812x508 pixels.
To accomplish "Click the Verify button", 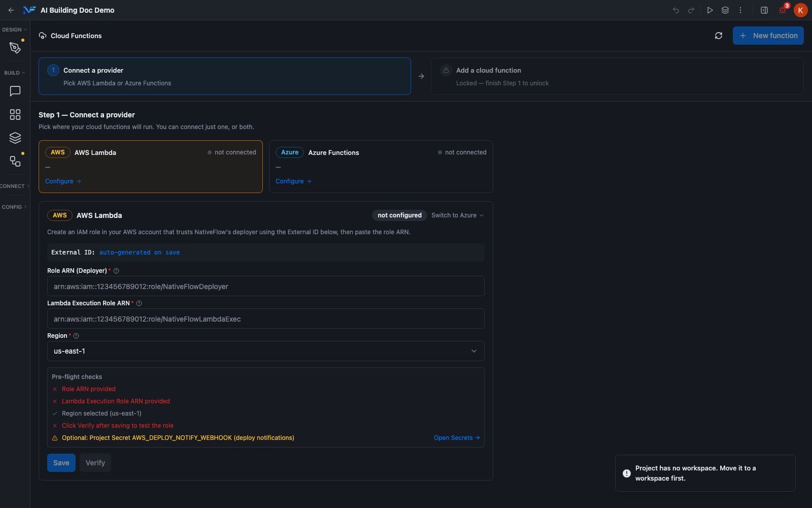I will pyautogui.click(x=95, y=463).
